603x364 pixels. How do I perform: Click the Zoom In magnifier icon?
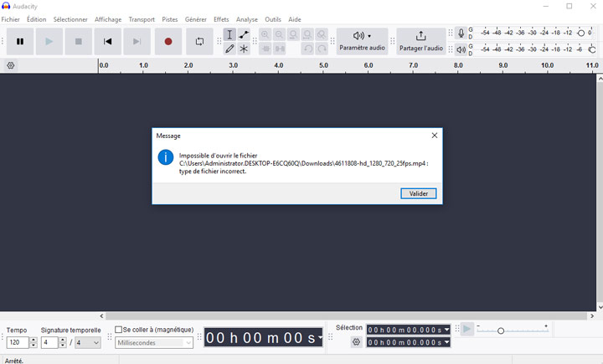tap(265, 34)
